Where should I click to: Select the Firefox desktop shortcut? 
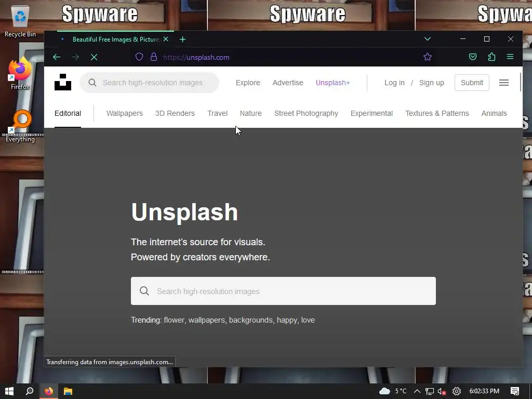(20, 74)
